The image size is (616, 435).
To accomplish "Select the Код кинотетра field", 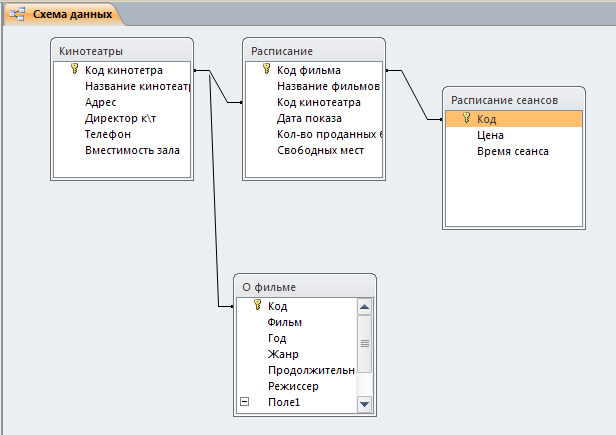I will (x=124, y=70).
